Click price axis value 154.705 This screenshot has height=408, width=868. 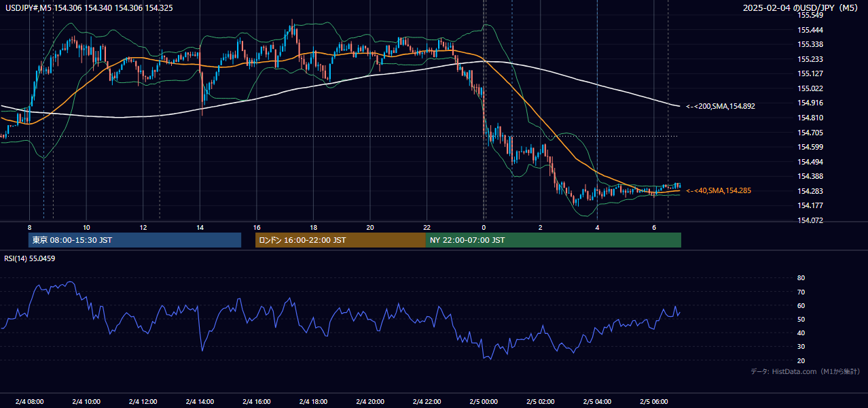coord(810,133)
